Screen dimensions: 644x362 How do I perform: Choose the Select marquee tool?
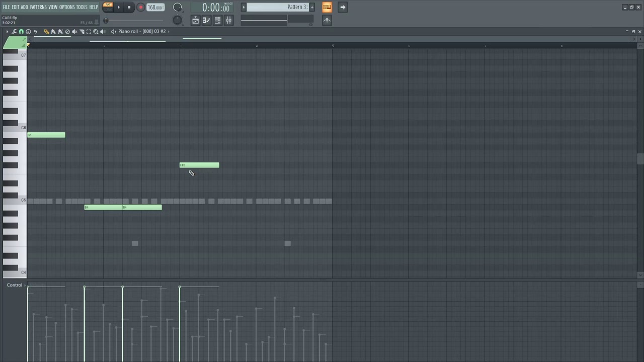[x=89, y=32]
